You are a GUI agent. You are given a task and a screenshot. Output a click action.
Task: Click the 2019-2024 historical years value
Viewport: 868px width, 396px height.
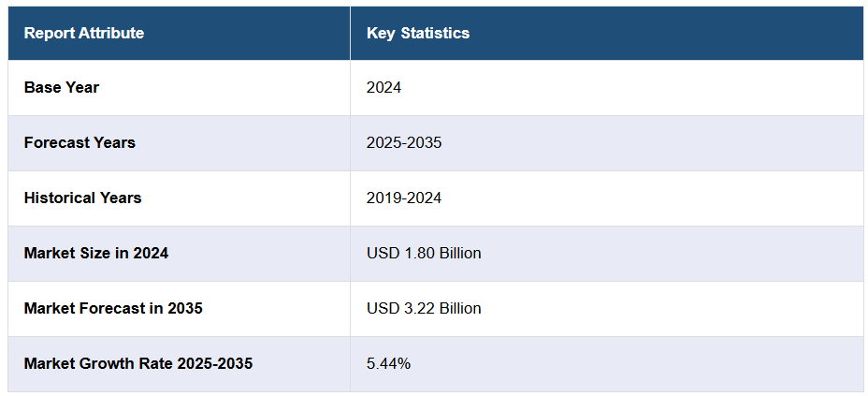click(x=404, y=198)
